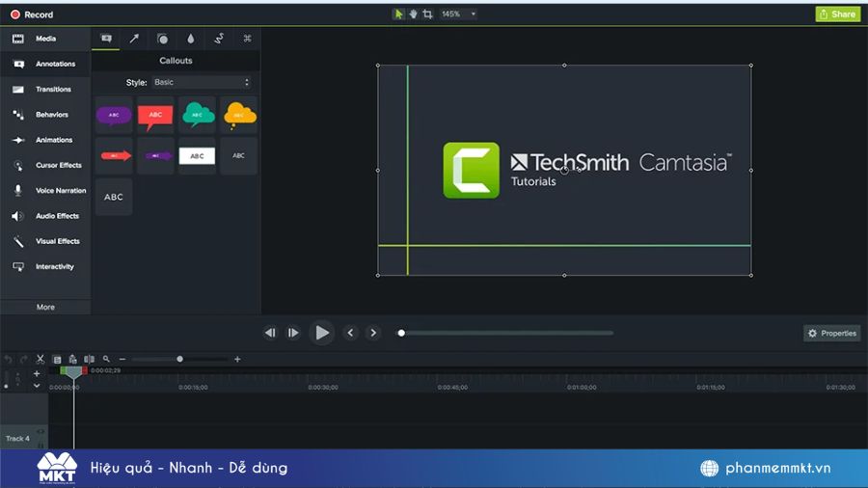This screenshot has width=868, height=488.
Task: Select the Blur and Highlight drop icon
Action: (190, 39)
